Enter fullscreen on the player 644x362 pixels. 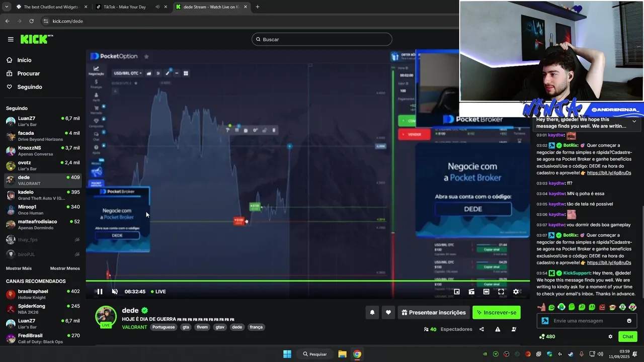pos(501,292)
